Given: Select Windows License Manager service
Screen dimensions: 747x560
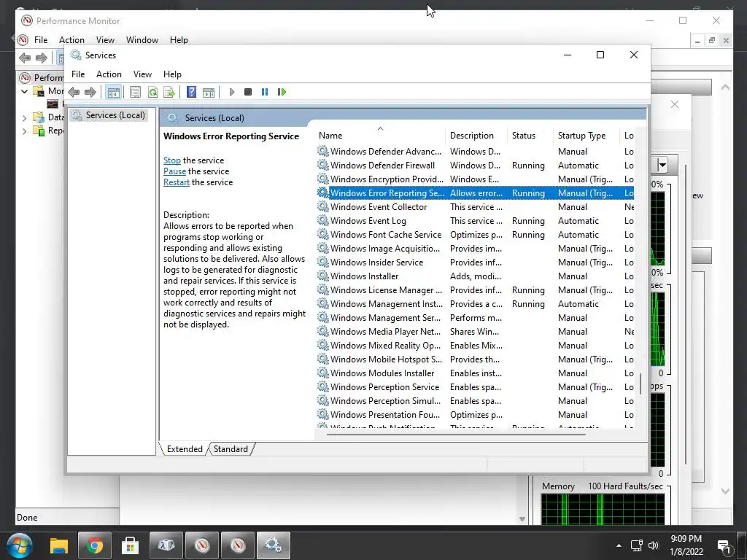Looking at the screenshot, I should click(x=475, y=289).
